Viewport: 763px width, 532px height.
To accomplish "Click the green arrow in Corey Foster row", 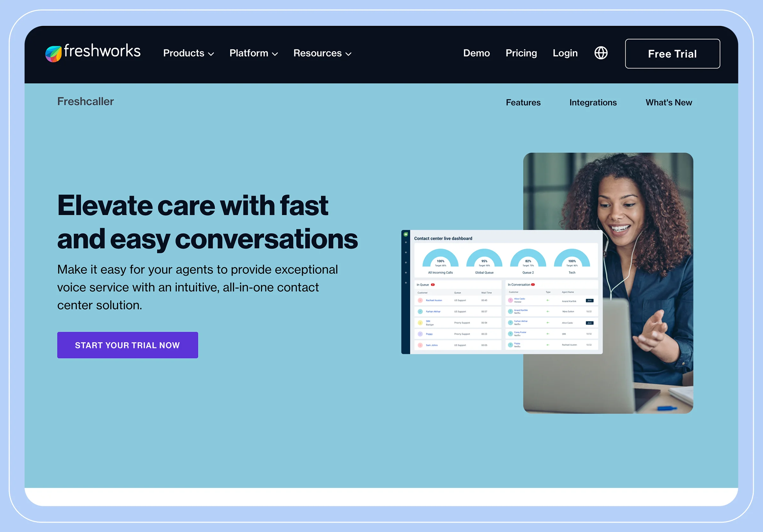I will [548, 334].
